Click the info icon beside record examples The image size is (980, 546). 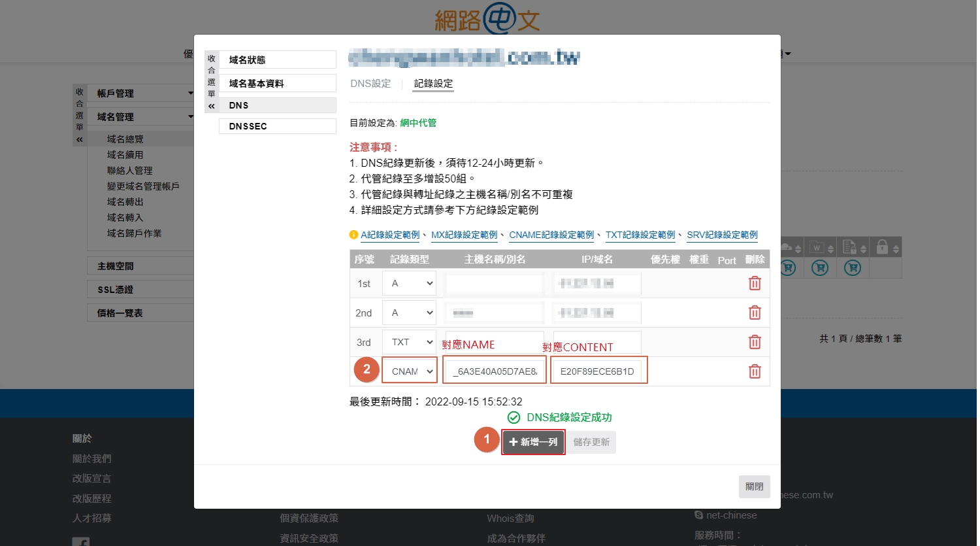(x=353, y=235)
